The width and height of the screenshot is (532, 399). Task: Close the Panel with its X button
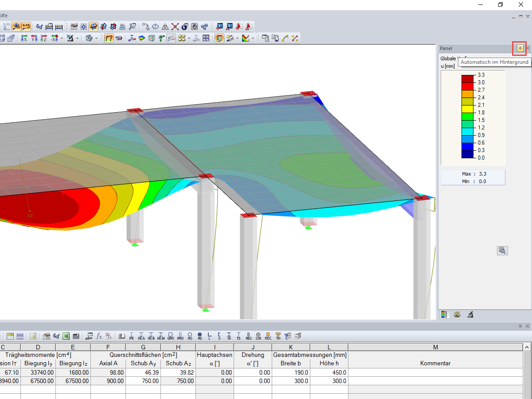pyautogui.click(x=528, y=48)
